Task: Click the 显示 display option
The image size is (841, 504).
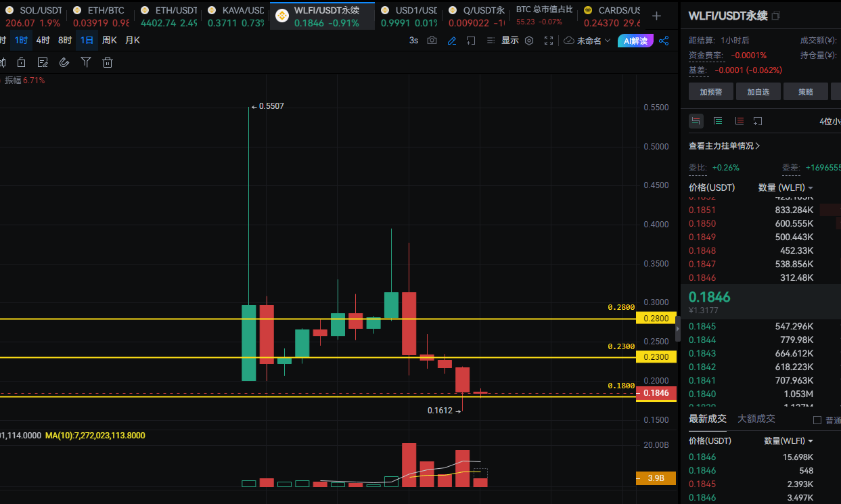Action: (510, 41)
